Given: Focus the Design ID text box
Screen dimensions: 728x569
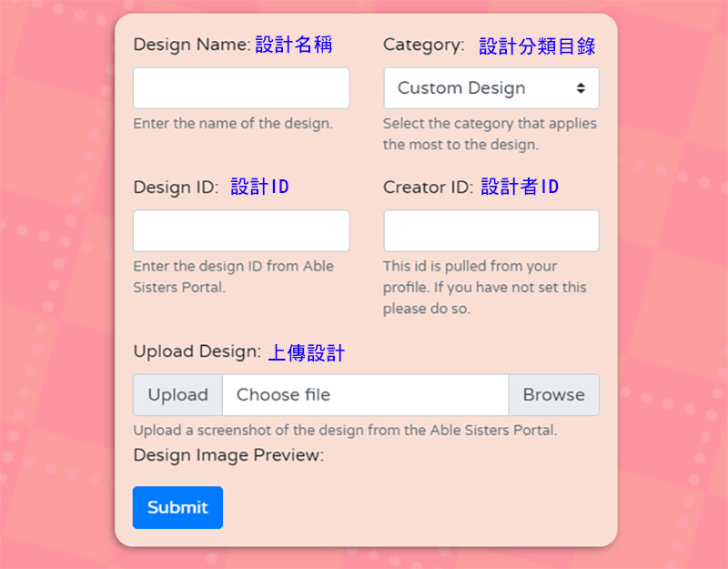Looking at the screenshot, I should click(x=241, y=231).
